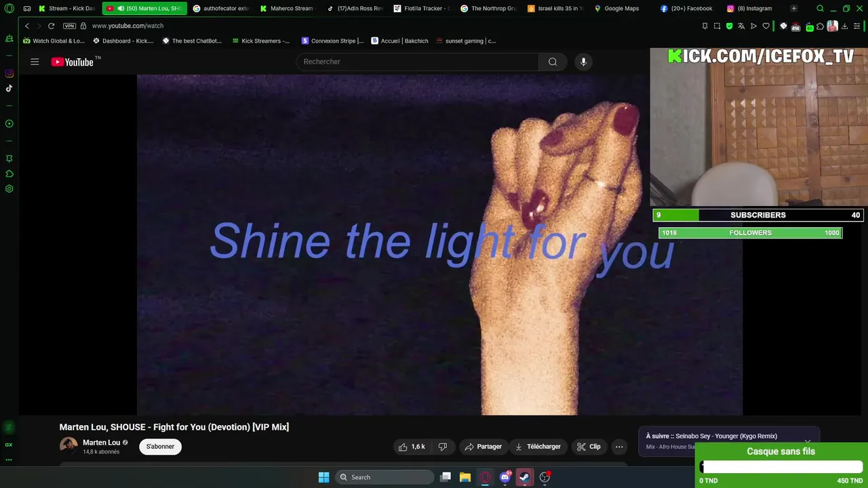Open File Explorer from the taskbar
Image resolution: width=868 pixels, height=488 pixels.
point(465,477)
